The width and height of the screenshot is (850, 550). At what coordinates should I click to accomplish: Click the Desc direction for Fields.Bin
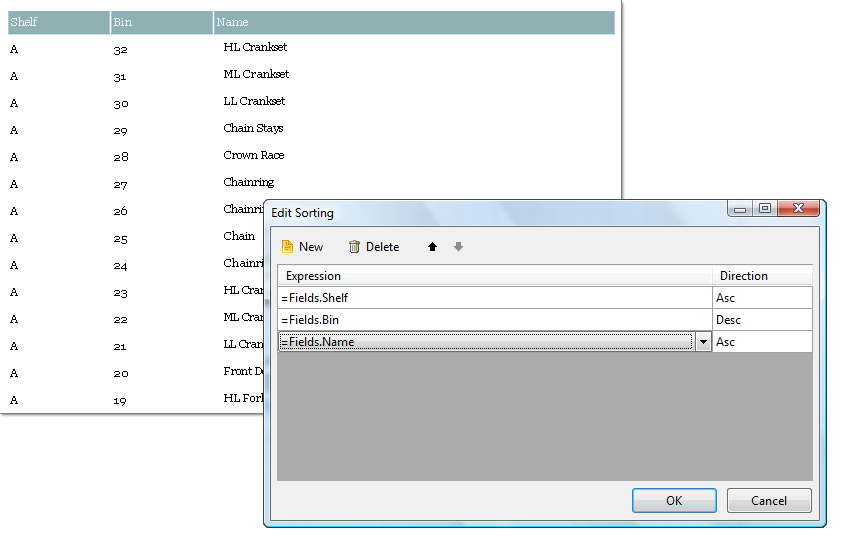762,320
